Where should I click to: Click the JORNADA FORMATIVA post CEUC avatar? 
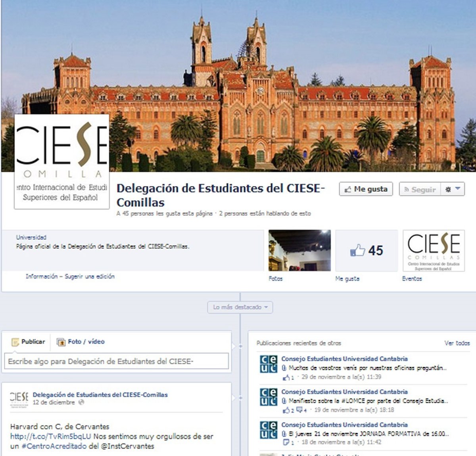click(268, 430)
